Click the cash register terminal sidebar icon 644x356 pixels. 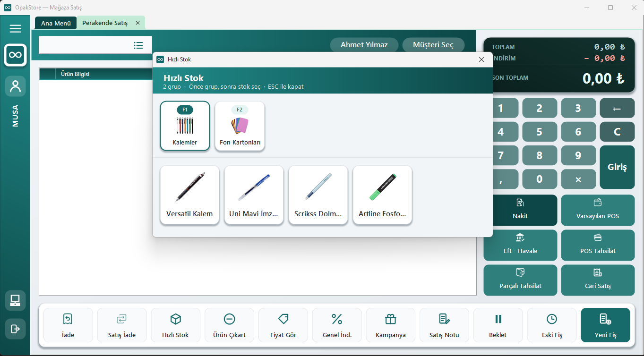tap(15, 300)
